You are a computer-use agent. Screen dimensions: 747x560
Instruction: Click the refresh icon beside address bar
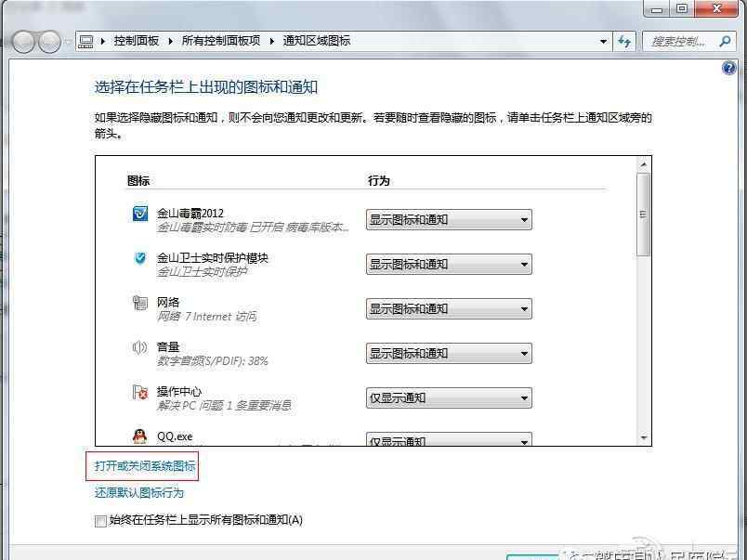[x=624, y=41]
